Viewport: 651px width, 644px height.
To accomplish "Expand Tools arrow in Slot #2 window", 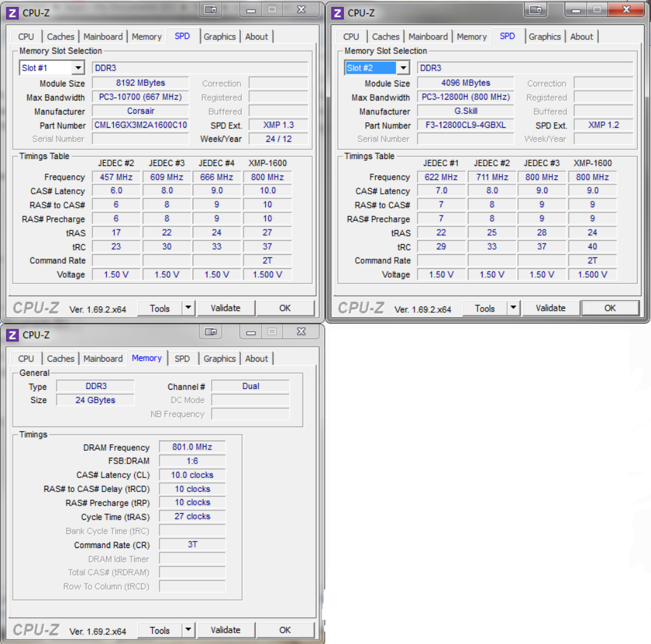I will pyautogui.click(x=513, y=308).
